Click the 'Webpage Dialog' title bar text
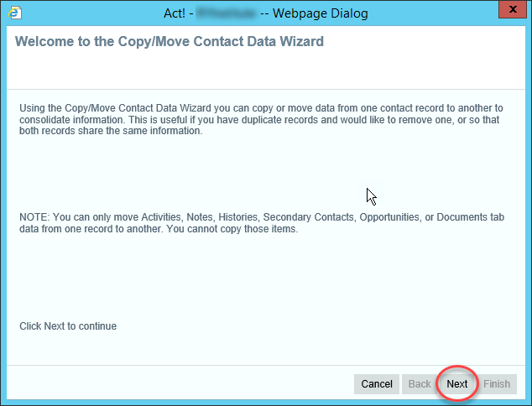Image resolution: width=532 pixels, height=406 pixels. (x=321, y=13)
